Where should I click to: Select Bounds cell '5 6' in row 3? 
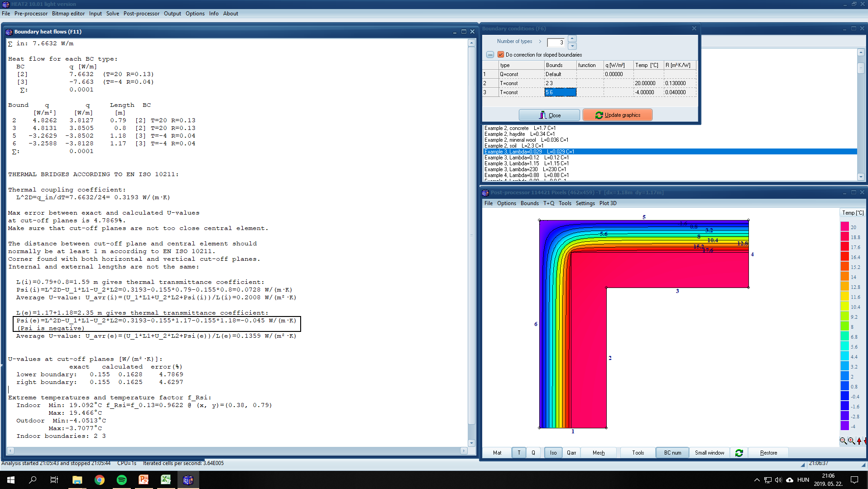click(560, 92)
